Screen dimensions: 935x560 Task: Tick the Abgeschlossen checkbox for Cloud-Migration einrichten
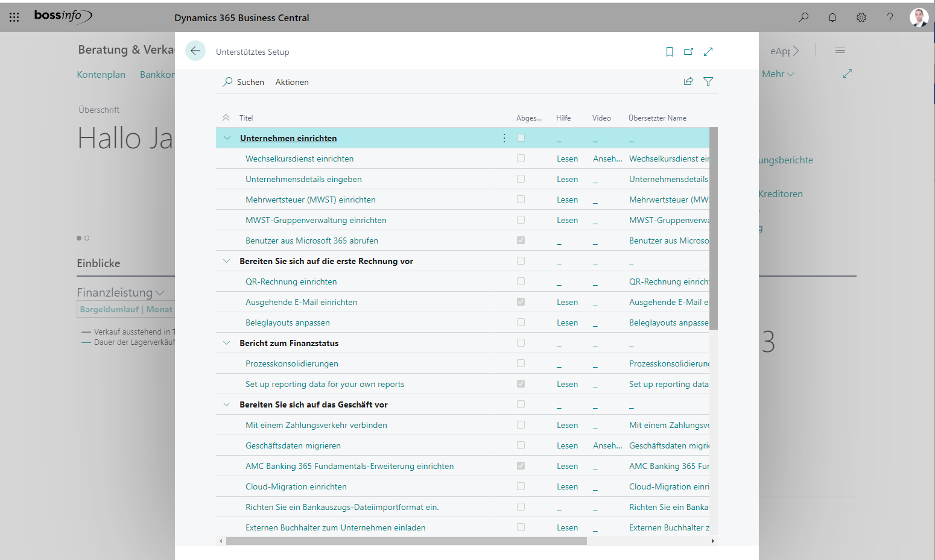click(521, 486)
